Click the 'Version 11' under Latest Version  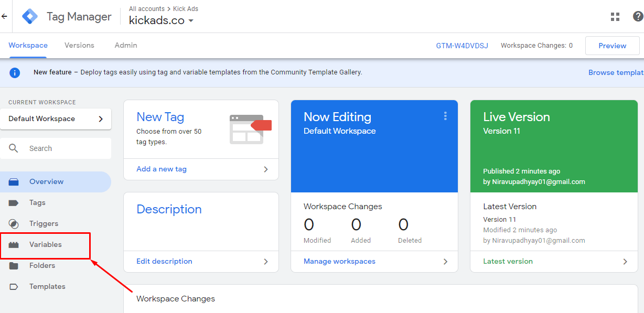[x=499, y=220]
